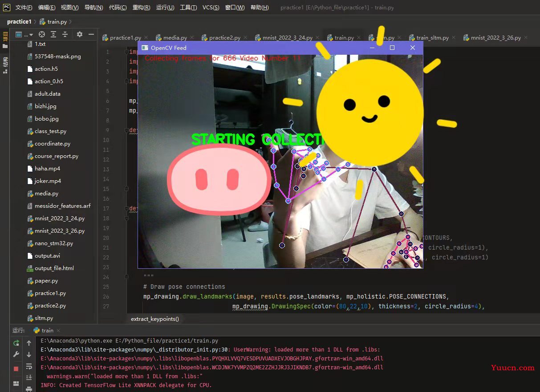Click the OpenCV Feed window title icon
The width and height of the screenshot is (540, 392).
(144, 48)
